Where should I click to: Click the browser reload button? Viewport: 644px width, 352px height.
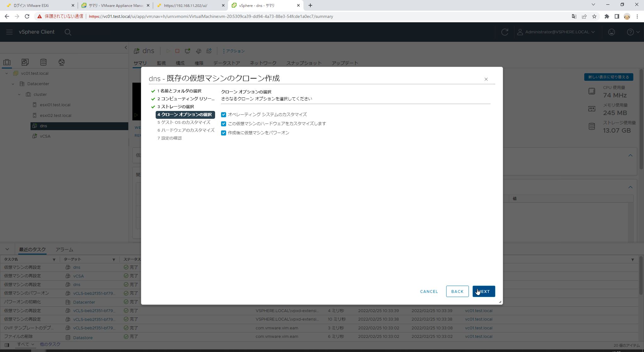(27, 16)
